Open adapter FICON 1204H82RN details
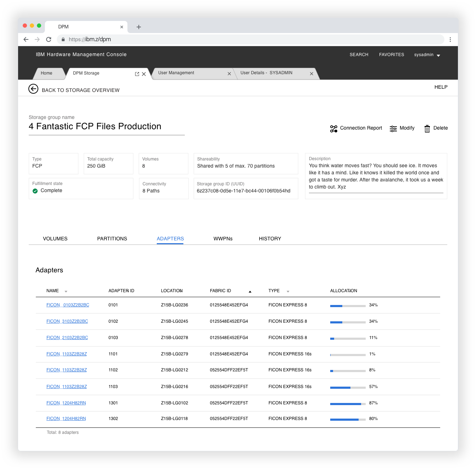476x469 pixels. [66, 403]
